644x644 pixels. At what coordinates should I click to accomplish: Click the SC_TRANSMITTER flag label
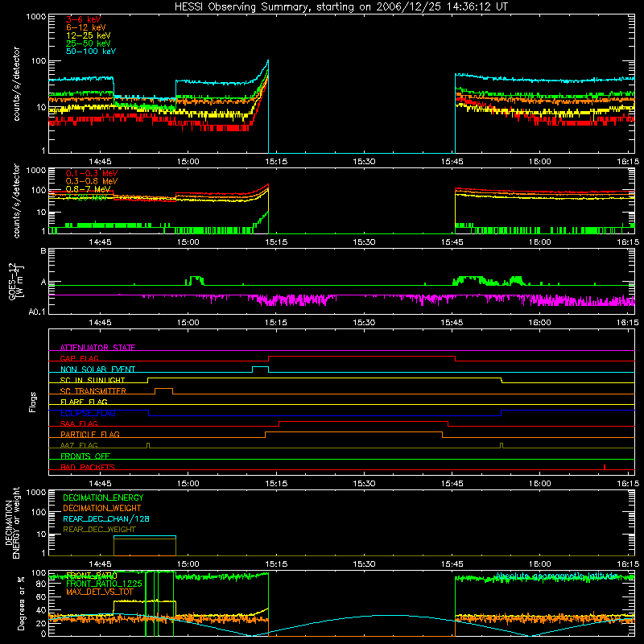click(x=93, y=391)
